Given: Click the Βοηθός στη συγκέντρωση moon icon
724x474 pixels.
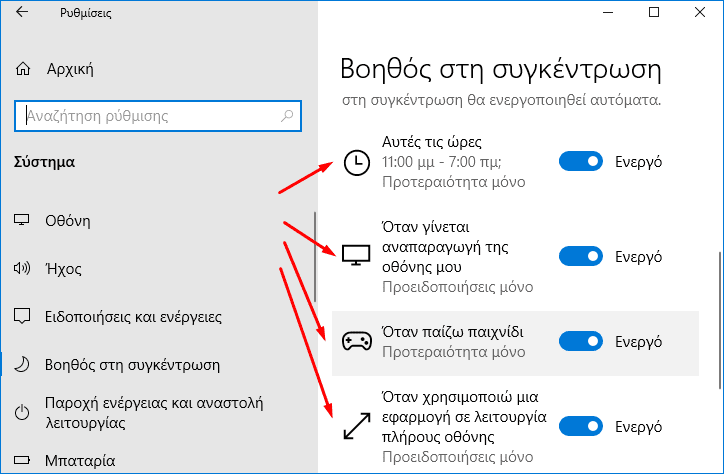Looking at the screenshot, I should pos(23,365).
